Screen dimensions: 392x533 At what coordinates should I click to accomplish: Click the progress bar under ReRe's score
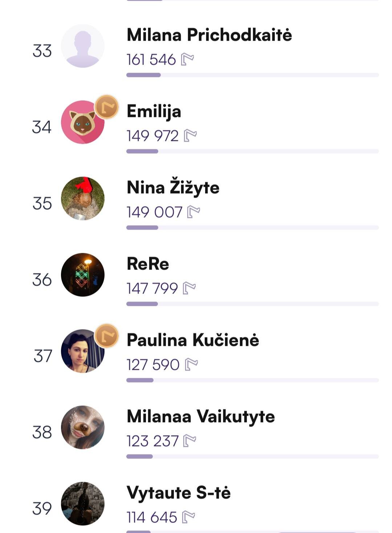[x=252, y=304]
